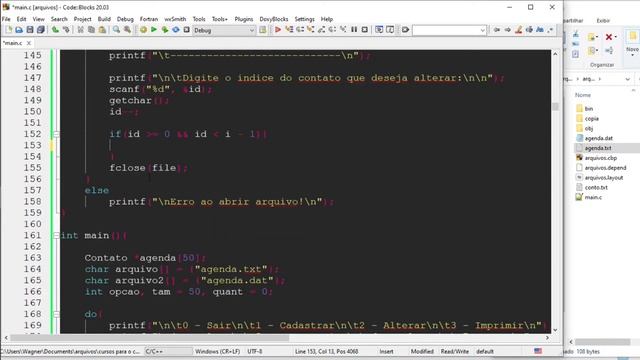The image size is (640, 360).
Task: Open the Debug build target dropdown
Action: [224, 30]
